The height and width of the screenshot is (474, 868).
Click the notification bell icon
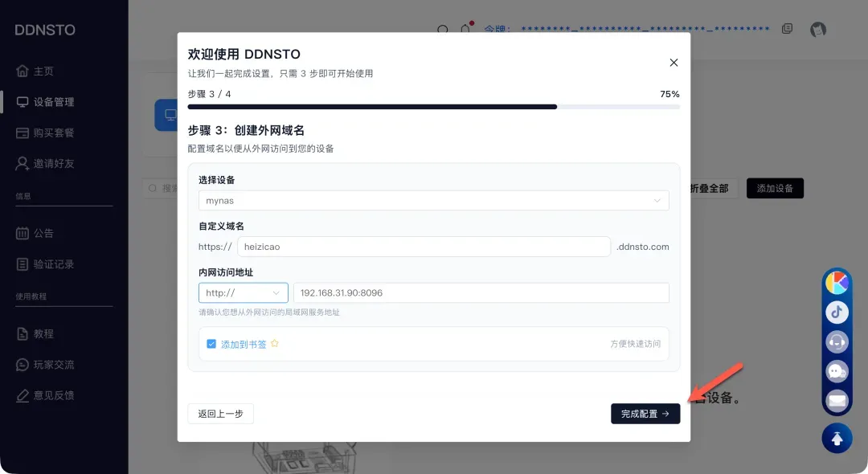coord(465,30)
